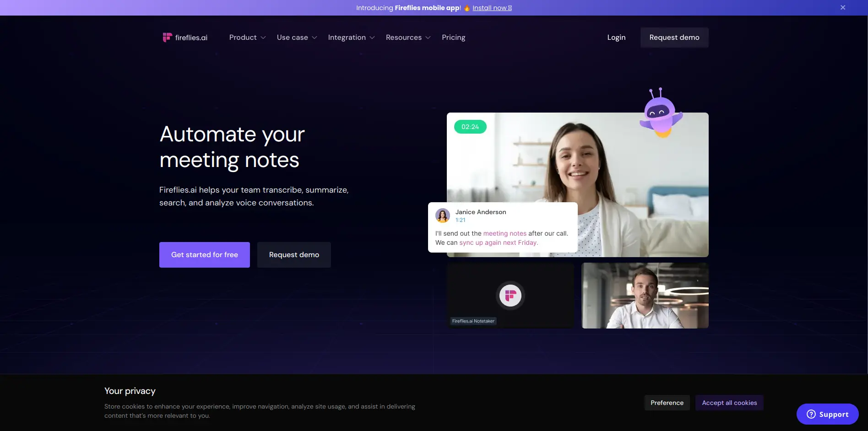Request a demo from the navigation bar
This screenshot has width=868, height=431.
click(674, 37)
